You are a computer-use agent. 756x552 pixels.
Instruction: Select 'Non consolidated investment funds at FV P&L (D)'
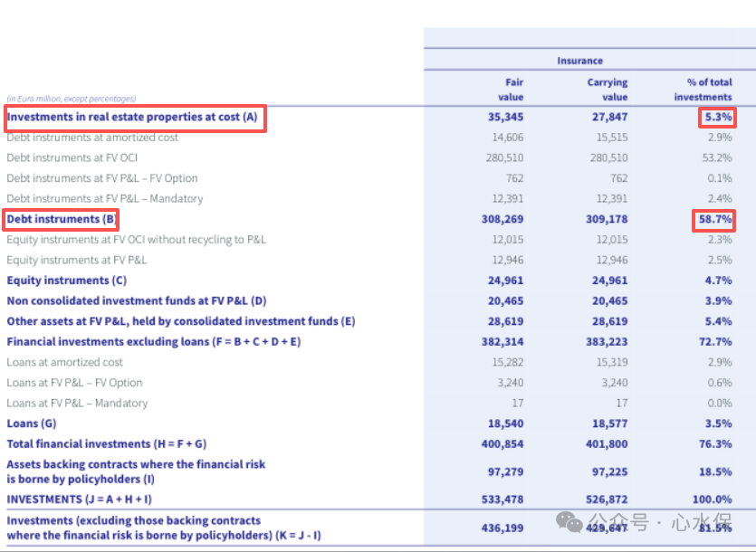tap(137, 301)
